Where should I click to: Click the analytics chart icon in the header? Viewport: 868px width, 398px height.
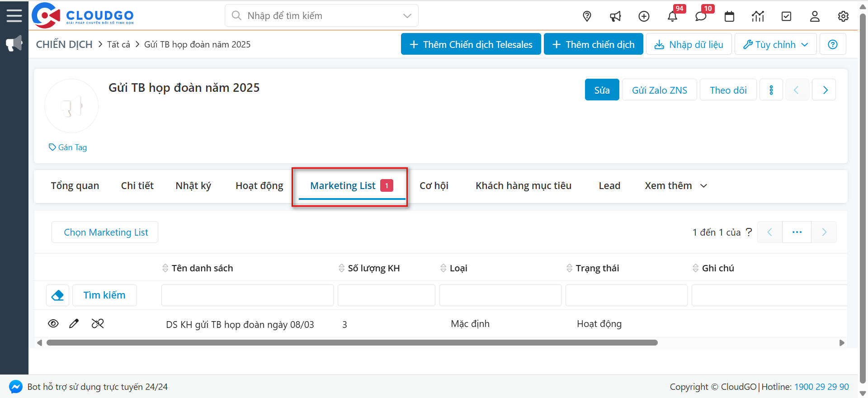click(758, 17)
